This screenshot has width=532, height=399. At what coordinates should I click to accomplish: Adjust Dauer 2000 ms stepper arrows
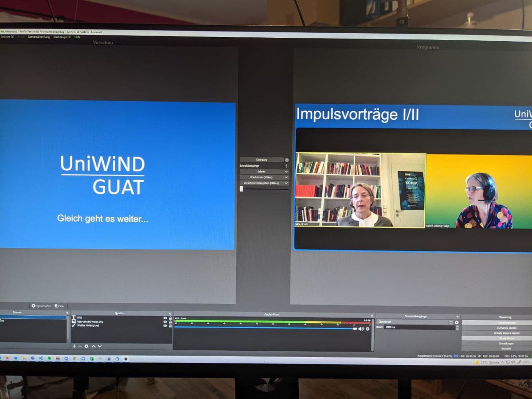tap(457, 327)
